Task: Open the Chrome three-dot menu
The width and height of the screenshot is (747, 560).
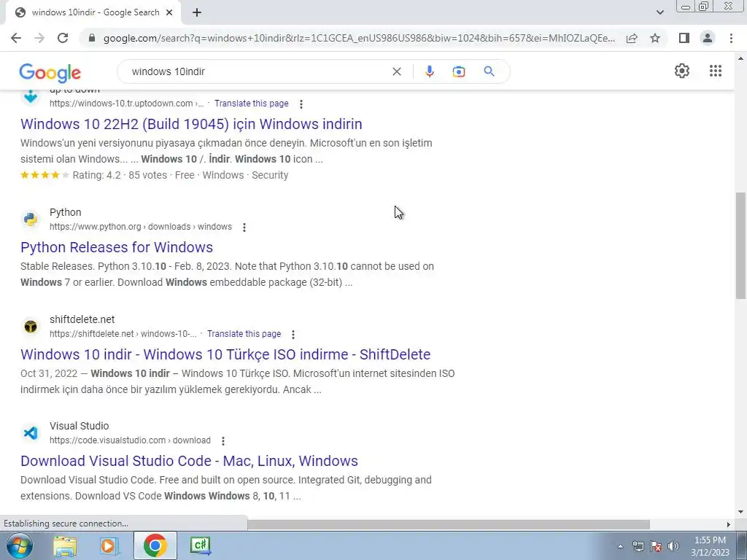Action: (x=731, y=38)
